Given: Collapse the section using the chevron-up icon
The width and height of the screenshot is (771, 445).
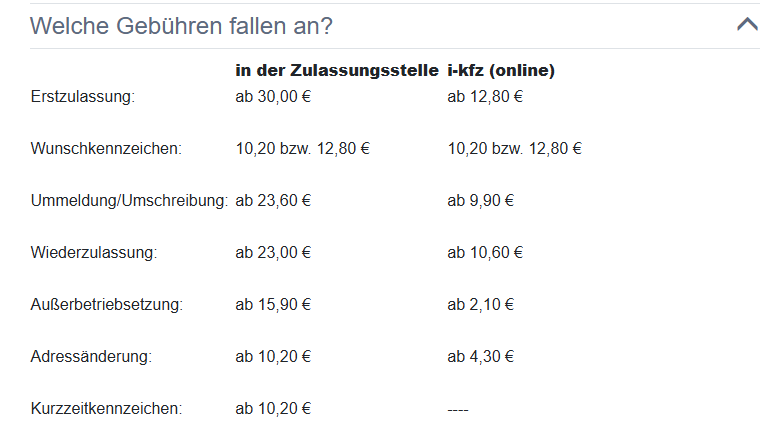Looking at the screenshot, I should point(747,24).
